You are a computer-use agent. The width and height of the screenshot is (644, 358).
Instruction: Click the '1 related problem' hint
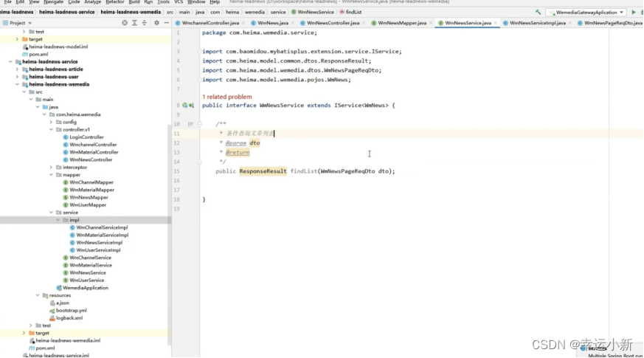(226, 97)
